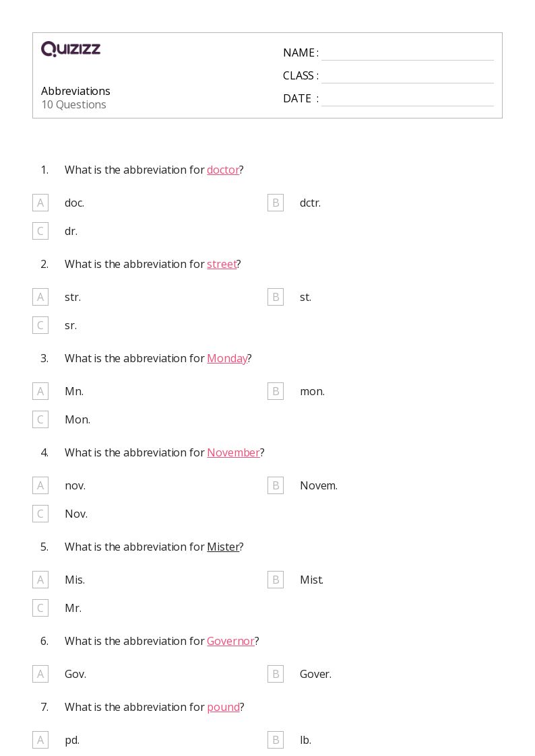Image resolution: width=535 pixels, height=756 pixels.
Task: Mark box A for 'str.' answer
Action: tap(40, 297)
